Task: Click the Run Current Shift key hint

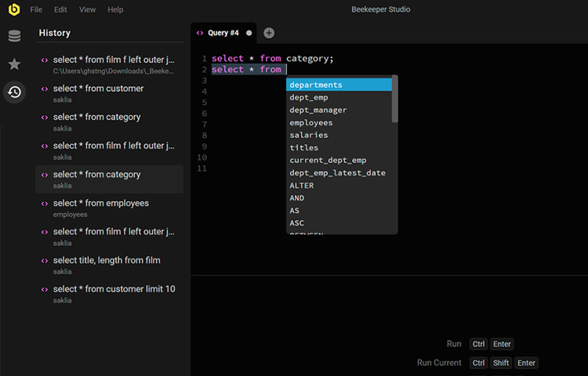Action: pos(501,363)
